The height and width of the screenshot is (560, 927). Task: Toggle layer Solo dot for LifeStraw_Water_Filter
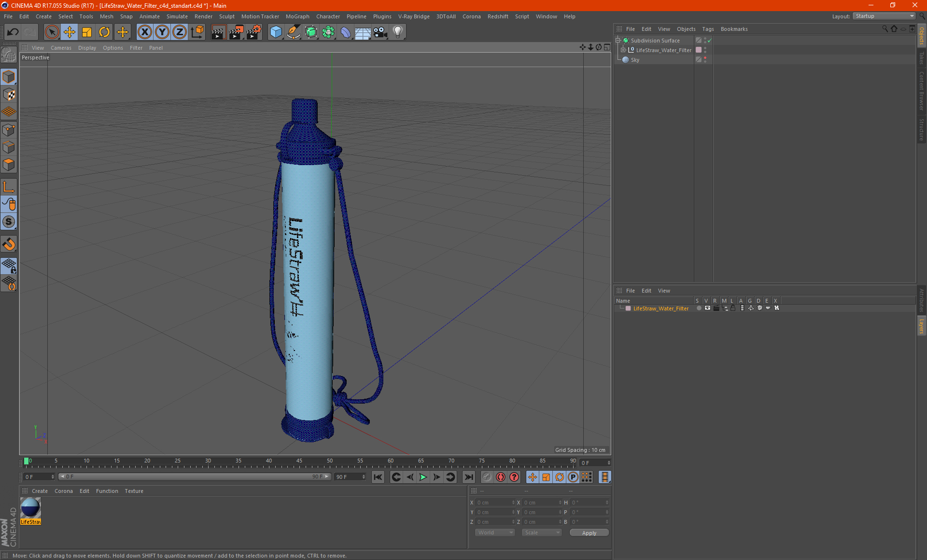pos(699,308)
